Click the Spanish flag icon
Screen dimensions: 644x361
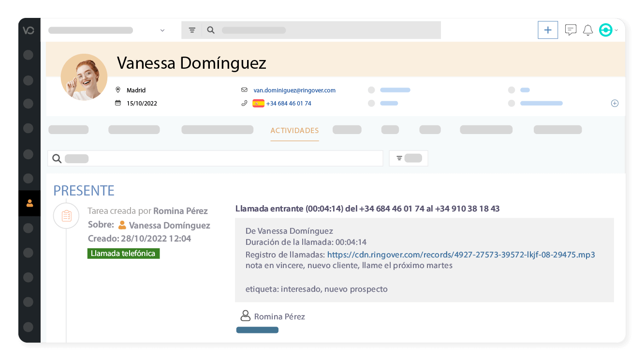(x=259, y=103)
